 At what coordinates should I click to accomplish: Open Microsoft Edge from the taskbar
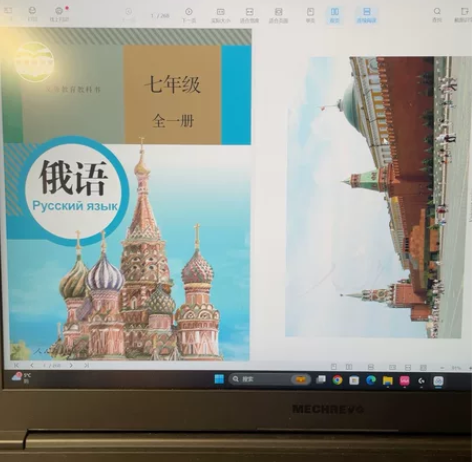pyautogui.click(x=371, y=380)
